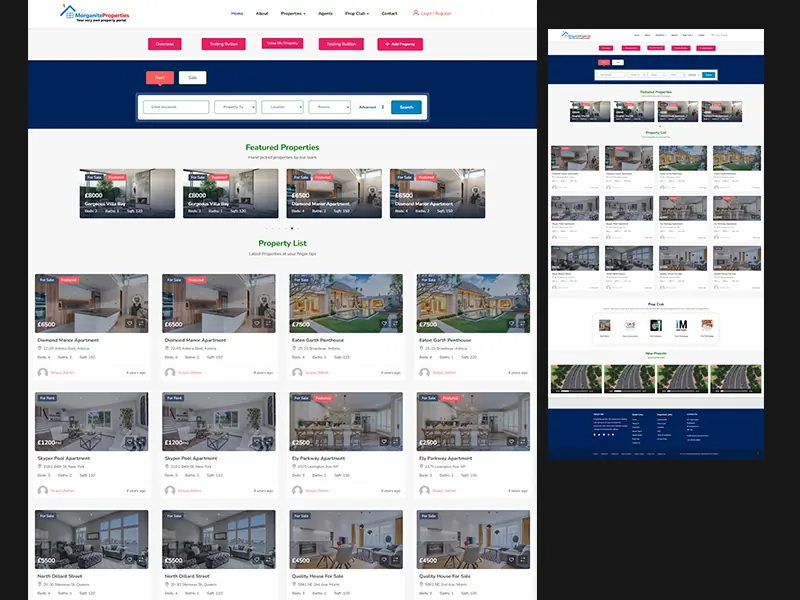Expand the Properties navigation menu
The height and width of the screenshot is (600, 800).
click(x=293, y=13)
